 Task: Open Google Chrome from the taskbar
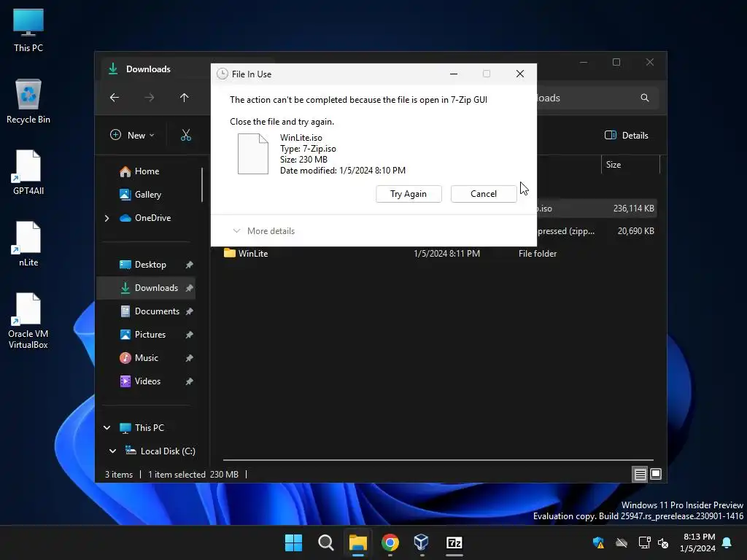(390, 542)
